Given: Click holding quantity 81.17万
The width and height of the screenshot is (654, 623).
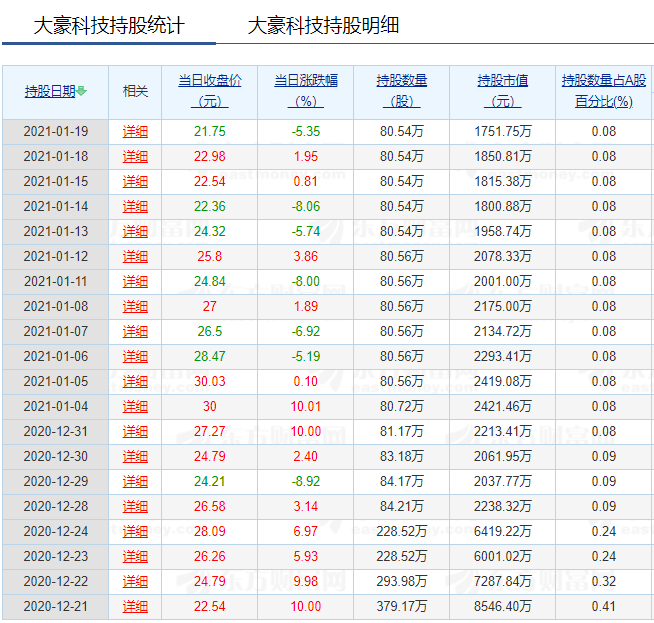Looking at the screenshot, I should [402, 432].
